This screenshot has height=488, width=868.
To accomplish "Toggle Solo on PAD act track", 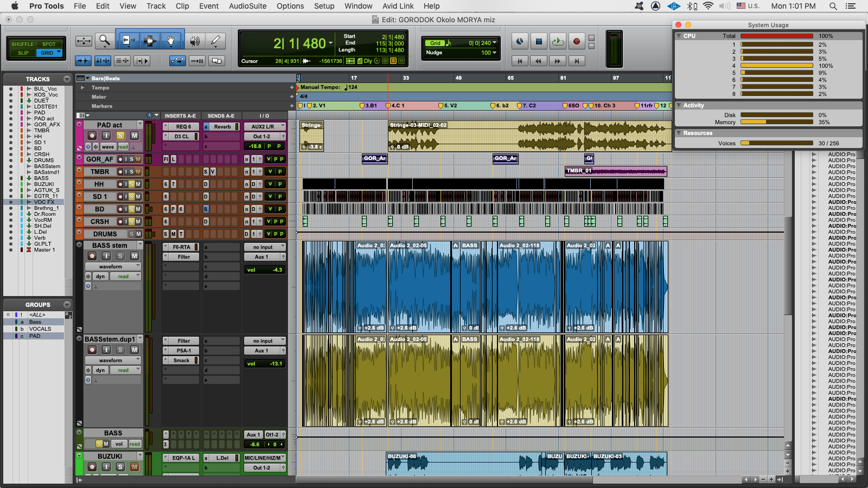I will tap(120, 136).
